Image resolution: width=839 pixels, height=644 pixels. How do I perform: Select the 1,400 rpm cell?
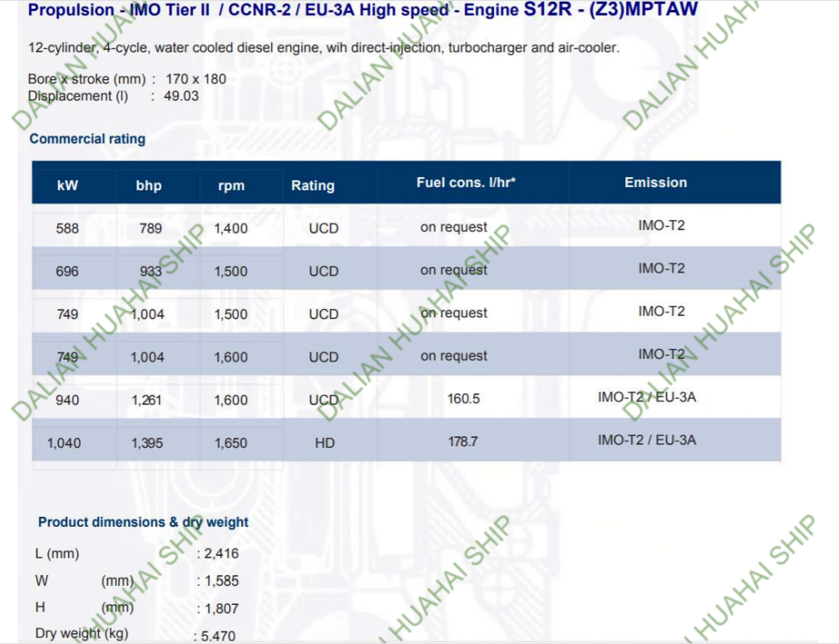[231, 228]
